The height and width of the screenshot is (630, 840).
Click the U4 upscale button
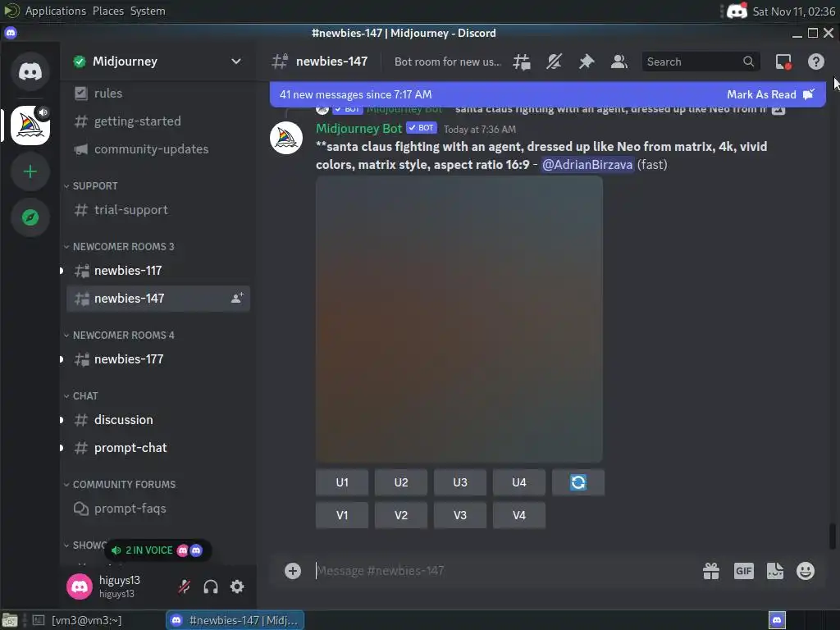click(518, 482)
